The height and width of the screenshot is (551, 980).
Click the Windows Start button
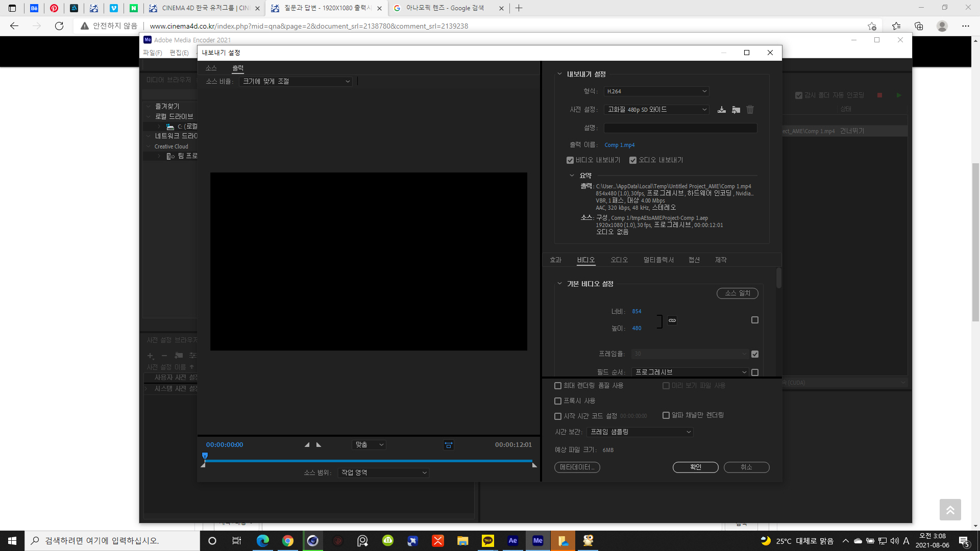(x=12, y=541)
